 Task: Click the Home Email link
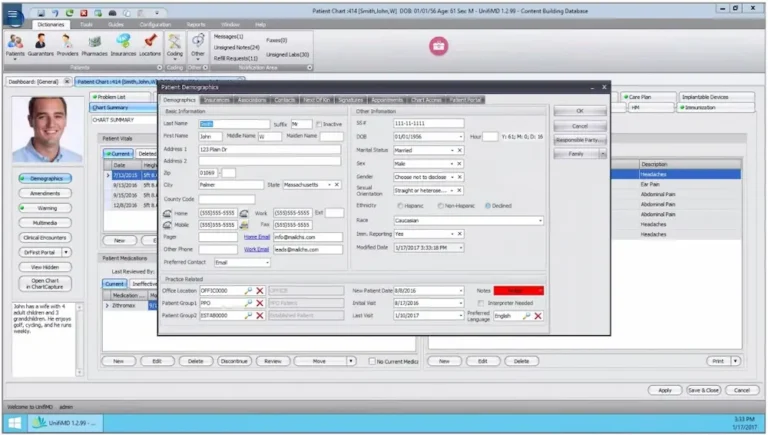point(257,237)
